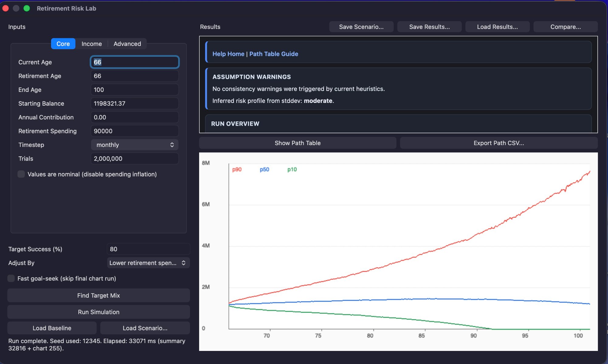Expand the Adjust By dropdown
The width and height of the screenshot is (608, 364).
click(148, 263)
